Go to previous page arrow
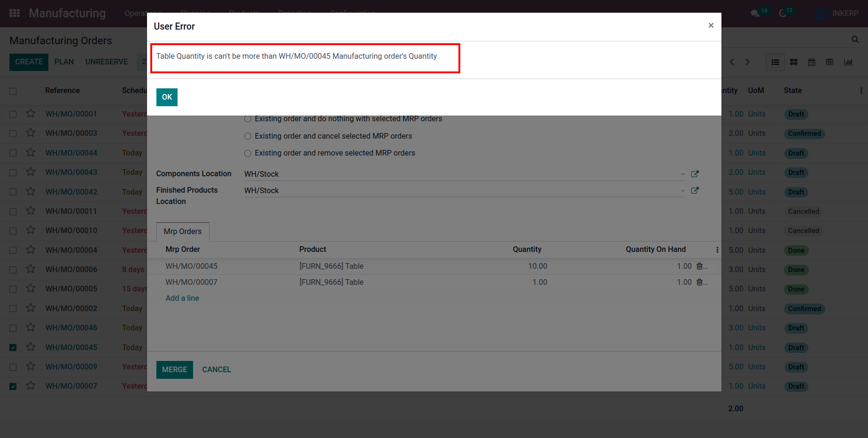This screenshot has width=868, height=438. [x=732, y=62]
